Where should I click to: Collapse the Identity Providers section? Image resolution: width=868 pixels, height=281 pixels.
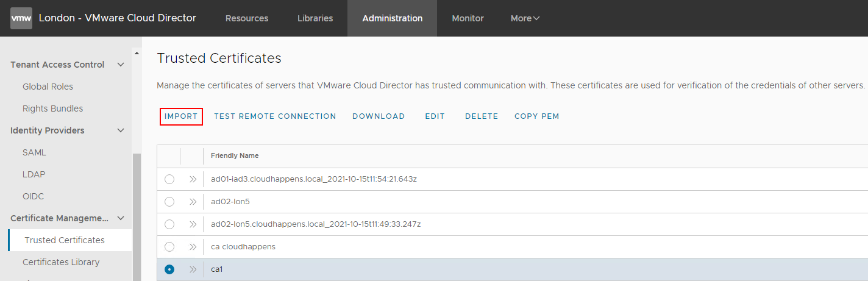click(x=121, y=130)
